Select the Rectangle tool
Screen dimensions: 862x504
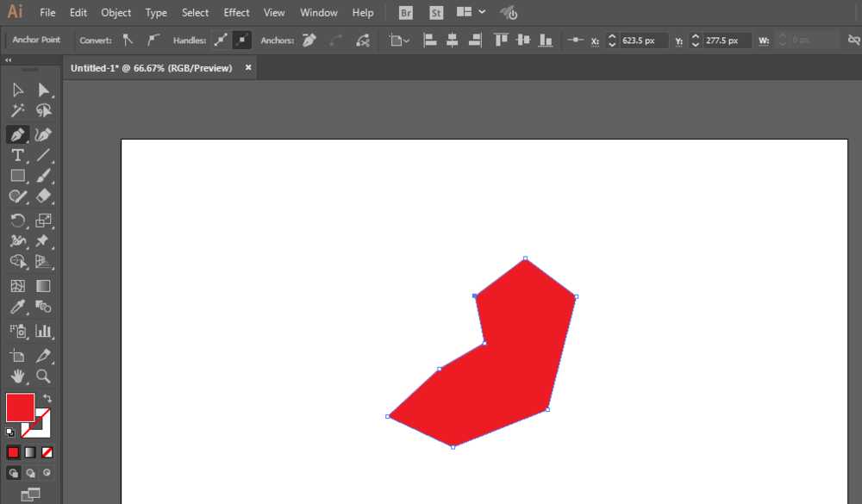16,176
